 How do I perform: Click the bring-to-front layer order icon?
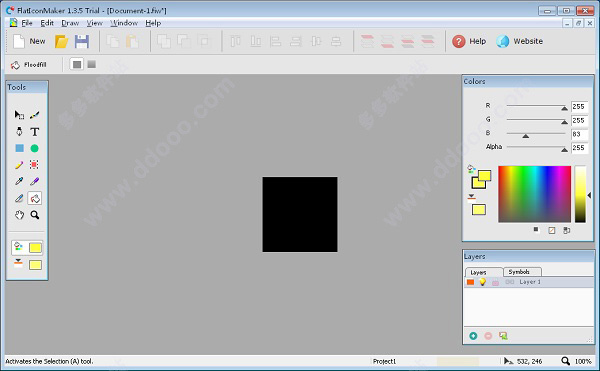pos(367,41)
